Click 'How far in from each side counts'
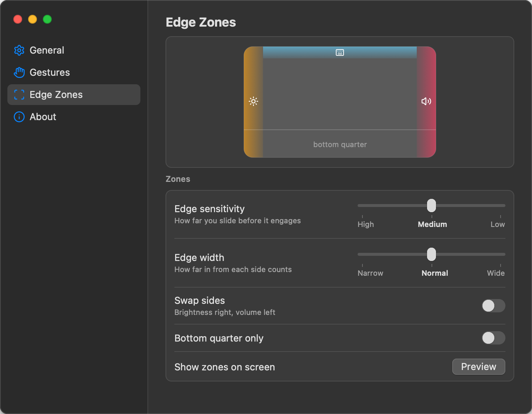The image size is (532, 414). pyautogui.click(x=233, y=269)
